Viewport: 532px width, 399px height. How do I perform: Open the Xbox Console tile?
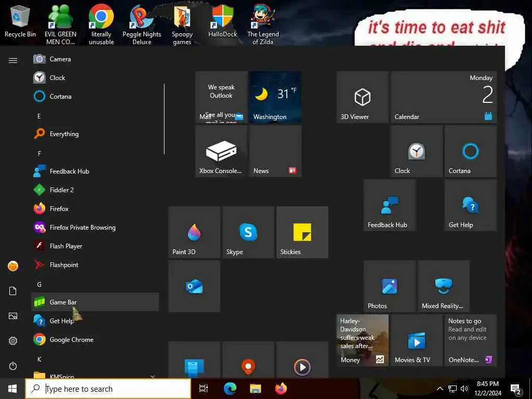(221, 151)
